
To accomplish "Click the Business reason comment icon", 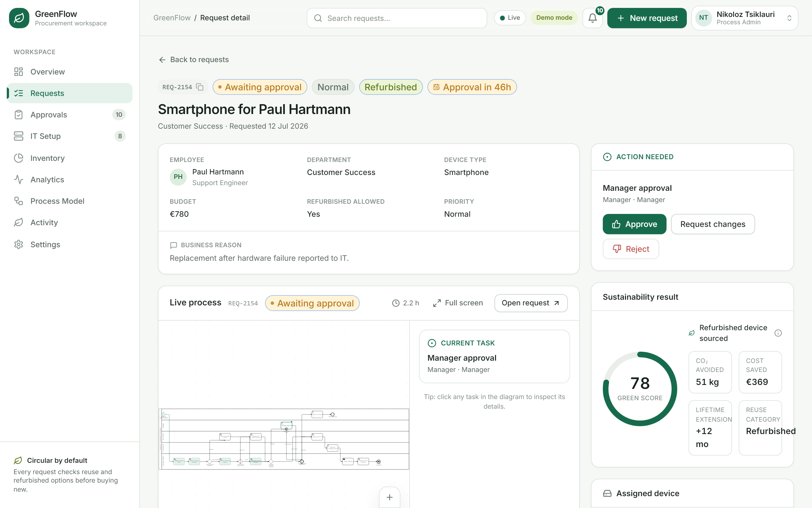I will tap(173, 245).
